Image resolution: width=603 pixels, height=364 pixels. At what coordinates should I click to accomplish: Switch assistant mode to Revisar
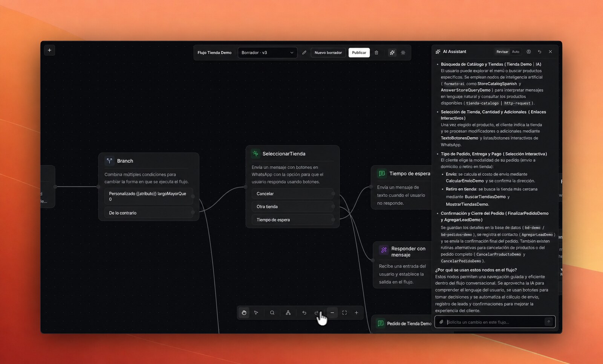coord(502,52)
